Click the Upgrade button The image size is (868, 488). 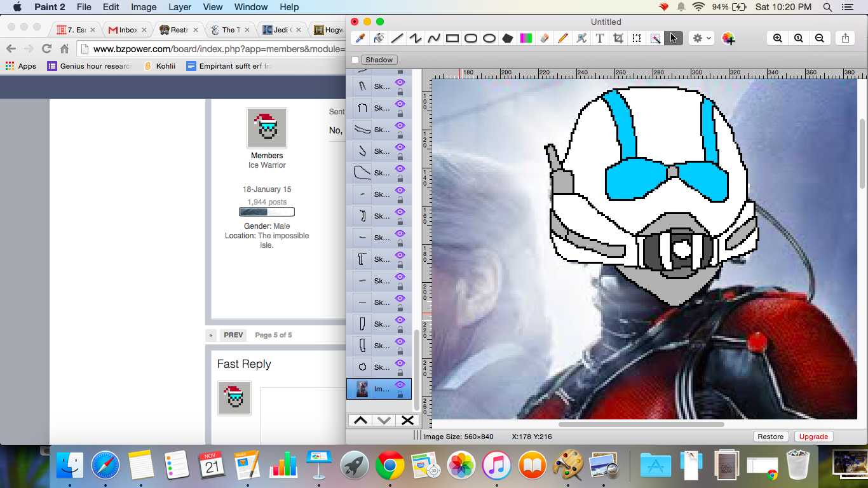(813, 437)
